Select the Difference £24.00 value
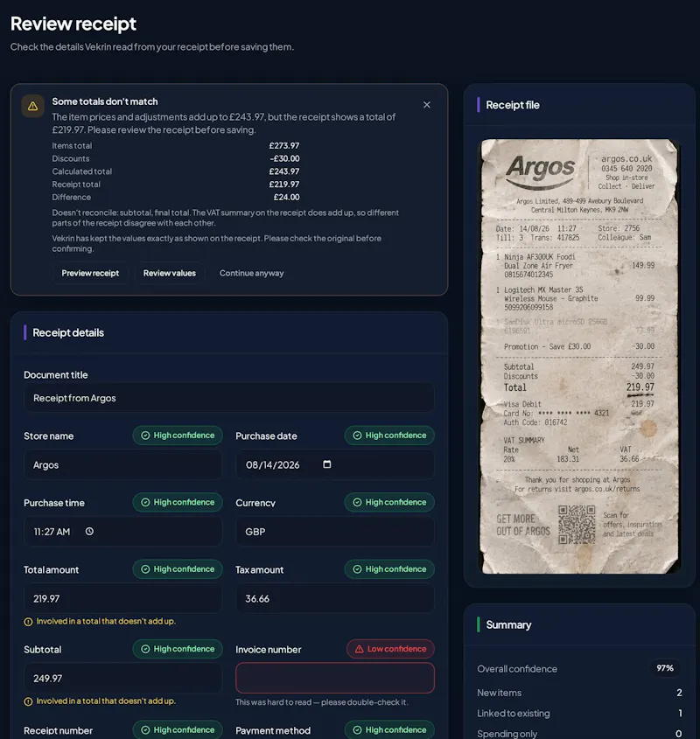 click(286, 197)
